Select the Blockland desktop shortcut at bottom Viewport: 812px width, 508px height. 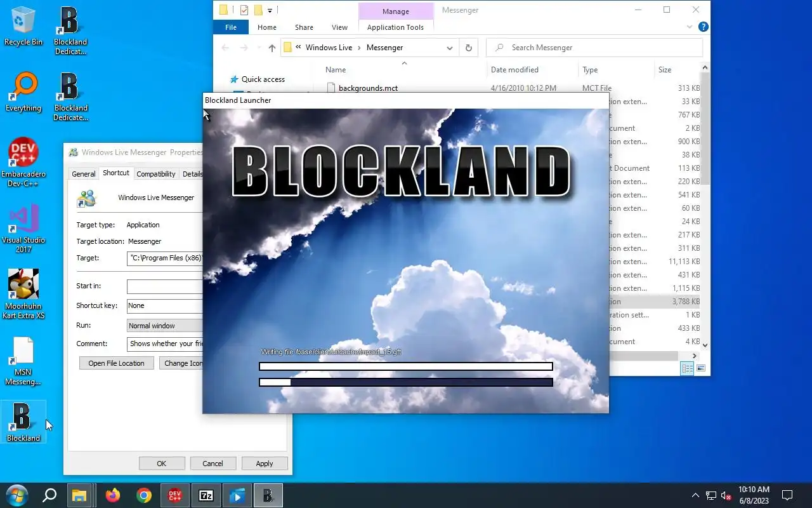click(x=23, y=422)
